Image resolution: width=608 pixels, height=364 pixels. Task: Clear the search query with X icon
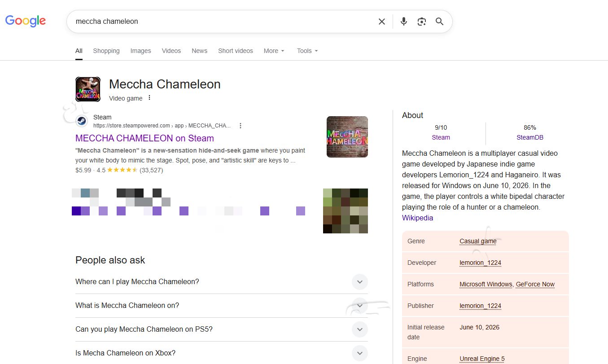[382, 22]
